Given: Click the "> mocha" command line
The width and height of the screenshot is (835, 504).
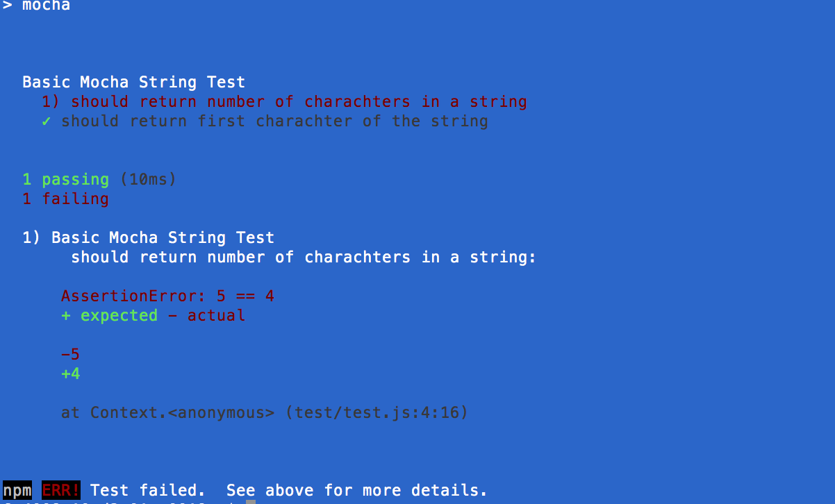Looking at the screenshot, I should click(x=36, y=6).
